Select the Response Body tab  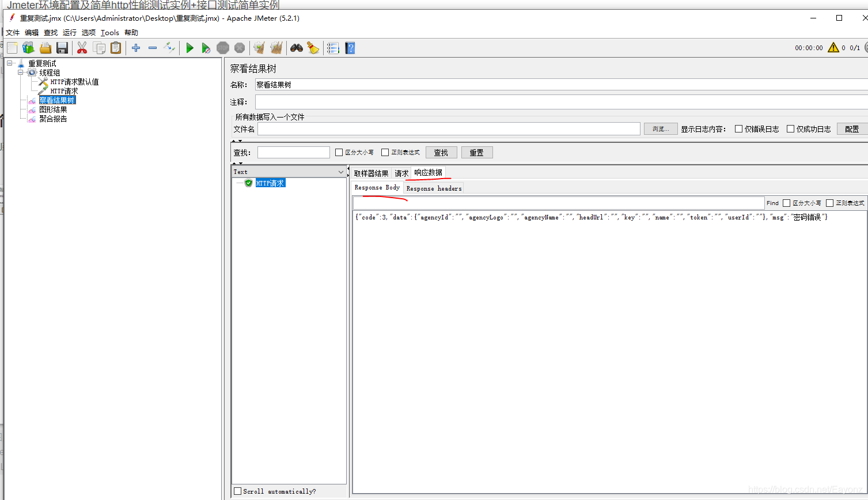tap(377, 188)
